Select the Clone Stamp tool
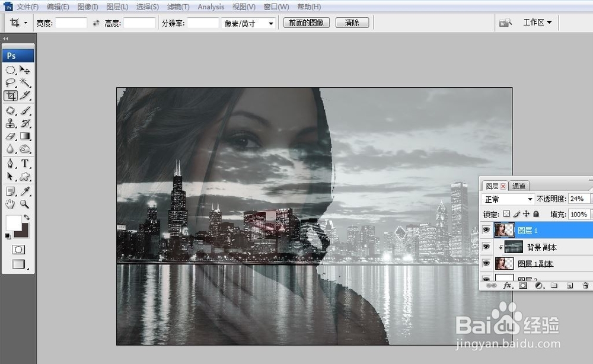Image resolution: width=593 pixels, height=364 pixels. pos(11,123)
